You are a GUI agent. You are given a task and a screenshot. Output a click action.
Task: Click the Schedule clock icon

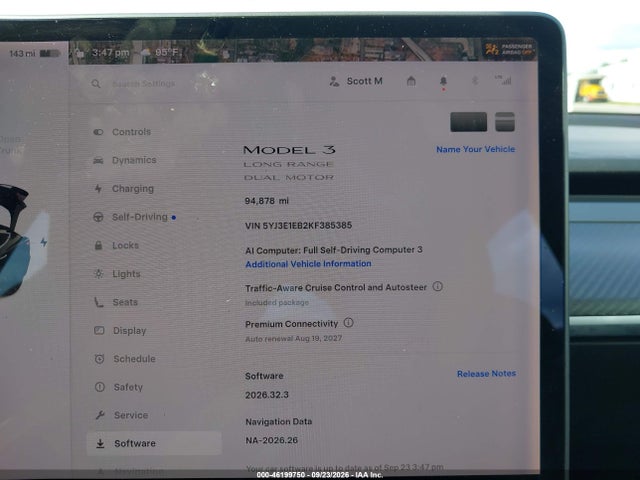click(x=99, y=359)
